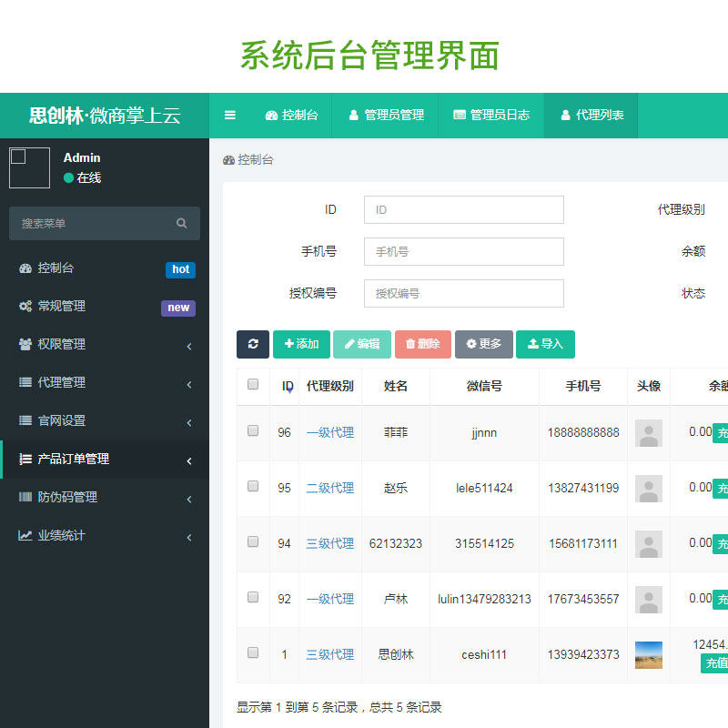Click the 常规管理 gears icon

point(25,306)
